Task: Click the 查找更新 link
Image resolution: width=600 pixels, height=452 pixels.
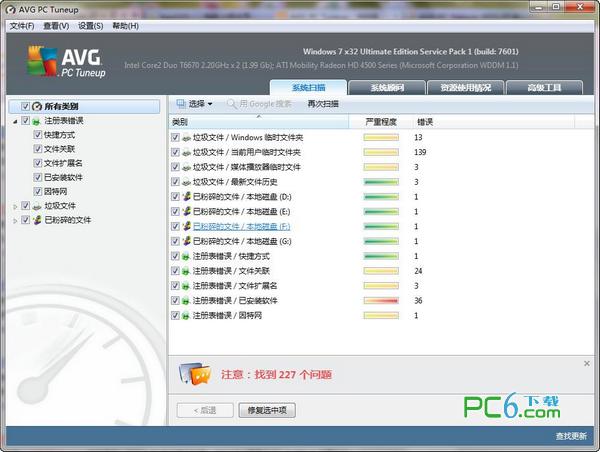Action: pos(571,436)
